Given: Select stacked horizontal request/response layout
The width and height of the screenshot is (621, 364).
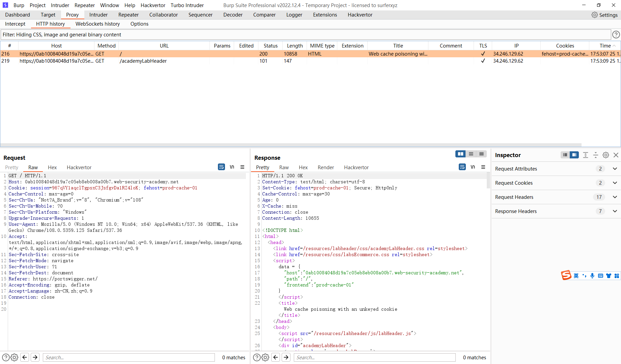Looking at the screenshot, I should [471, 154].
